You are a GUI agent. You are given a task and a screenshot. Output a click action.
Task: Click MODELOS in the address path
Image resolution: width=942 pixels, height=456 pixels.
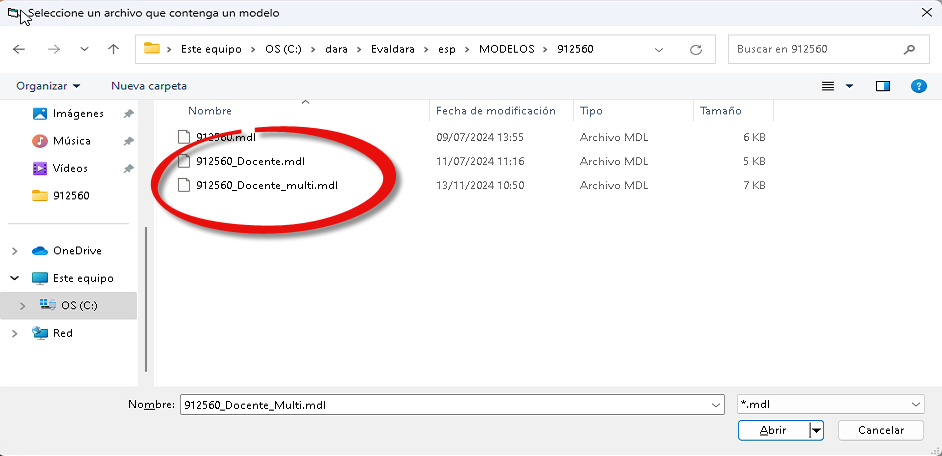(506, 49)
